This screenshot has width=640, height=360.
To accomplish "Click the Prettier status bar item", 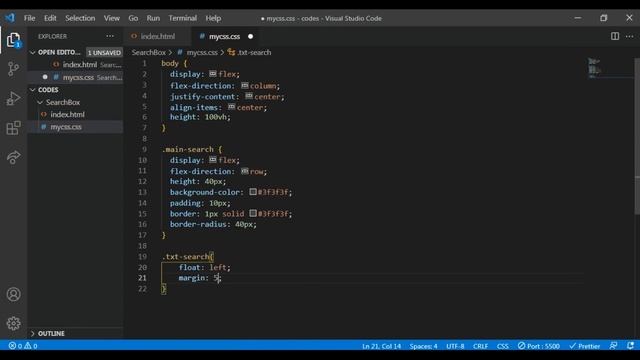I will click(x=584, y=346).
